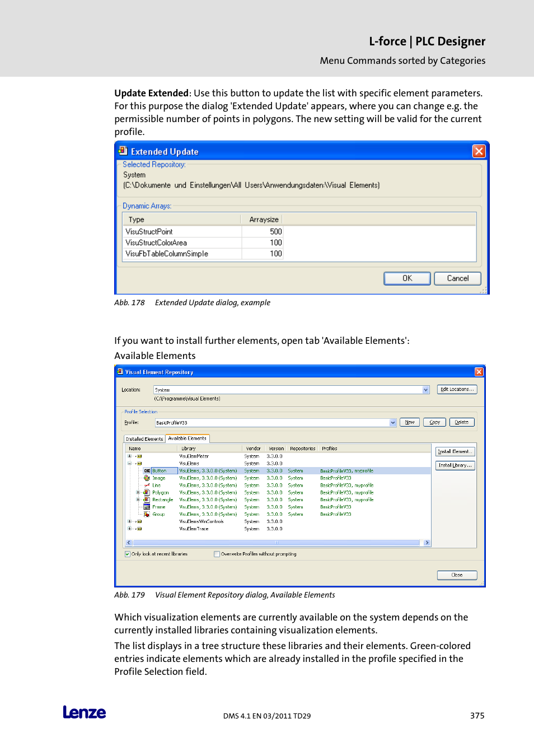This screenshot has width=534, height=756.
Task: Click the Image element icon
Action: tap(147, 478)
